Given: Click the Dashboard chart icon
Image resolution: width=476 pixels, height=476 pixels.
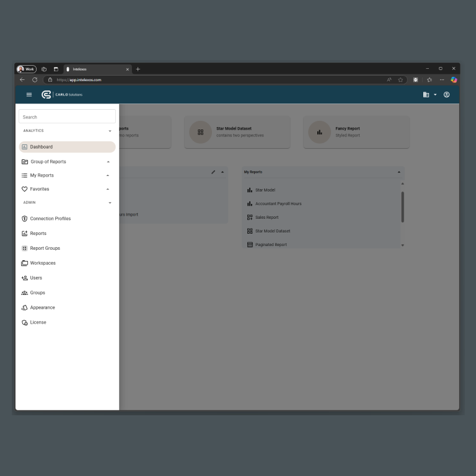Looking at the screenshot, I should coord(25,147).
